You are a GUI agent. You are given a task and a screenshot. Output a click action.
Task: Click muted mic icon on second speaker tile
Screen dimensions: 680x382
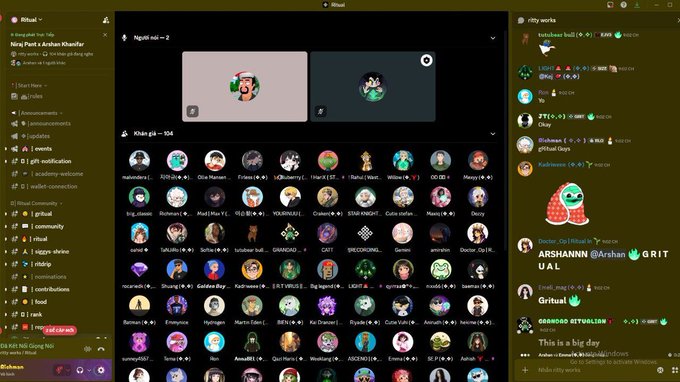click(320, 111)
